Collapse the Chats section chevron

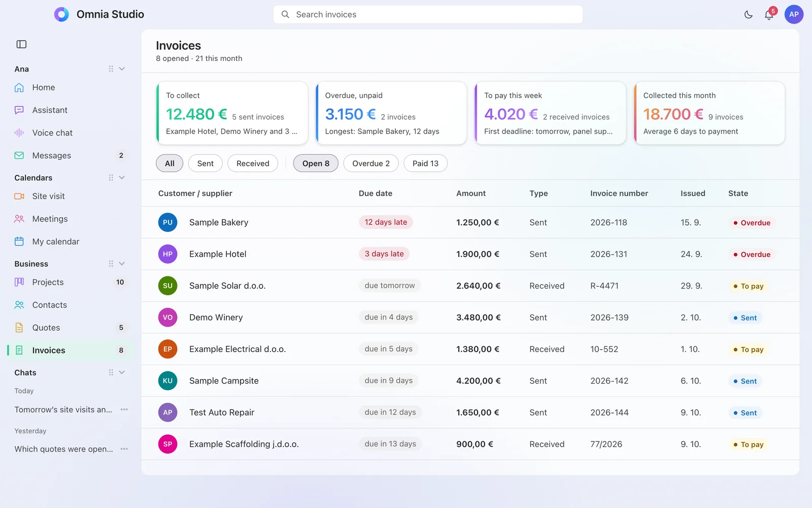(122, 372)
